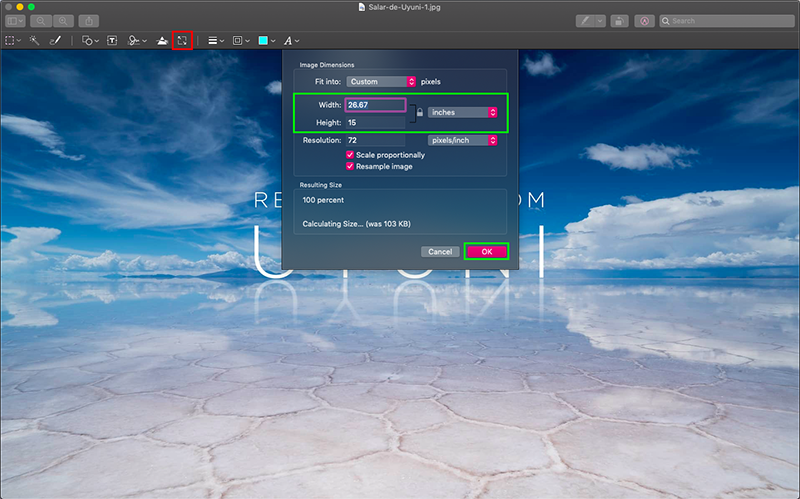Expand the selection tool type arrow
Viewport: 800px width, 499px height.
pos(19,41)
